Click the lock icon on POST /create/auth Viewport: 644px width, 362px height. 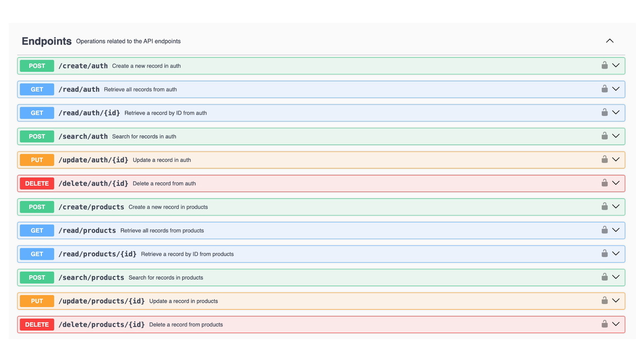tap(604, 65)
